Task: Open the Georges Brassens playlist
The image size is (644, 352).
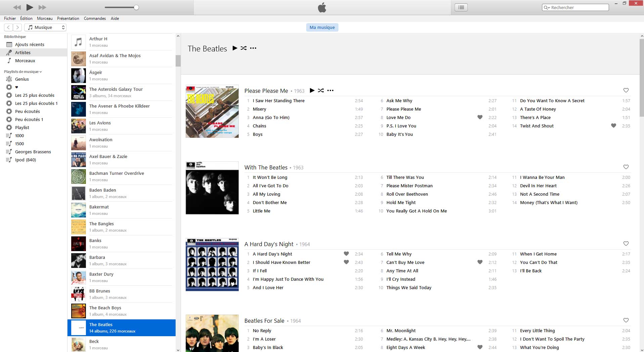Action: click(x=34, y=152)
